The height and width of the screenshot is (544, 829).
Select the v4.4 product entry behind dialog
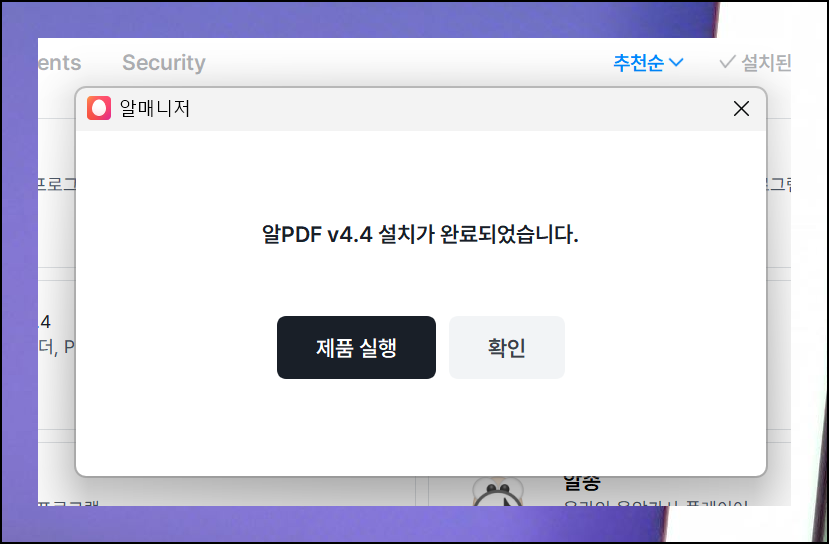[x=45, y=321]
